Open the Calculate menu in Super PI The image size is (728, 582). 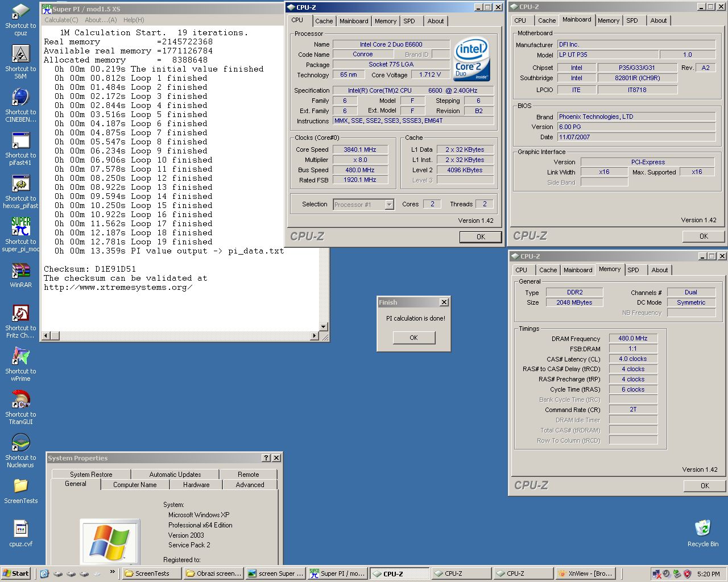[x=61, y=20]
